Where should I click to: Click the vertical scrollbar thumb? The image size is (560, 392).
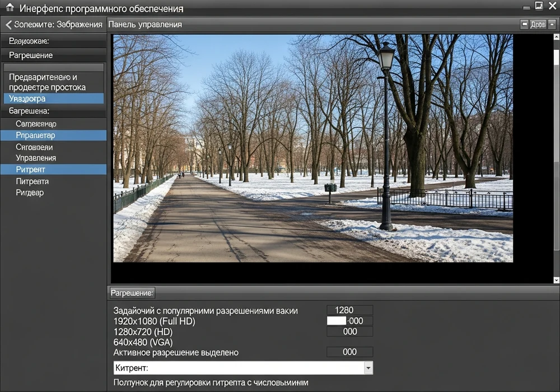[x=557, y=57]
